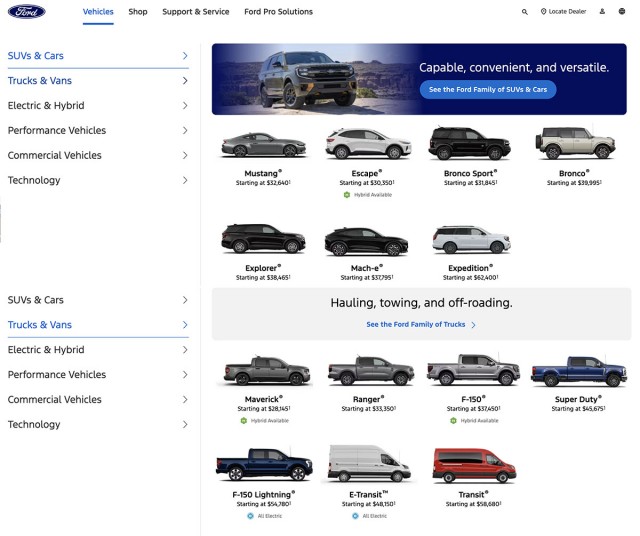Click the hero banner SUV image
The width and height of the screenshot is (640, 536).
pyautogui.click(x=308, y=80)
